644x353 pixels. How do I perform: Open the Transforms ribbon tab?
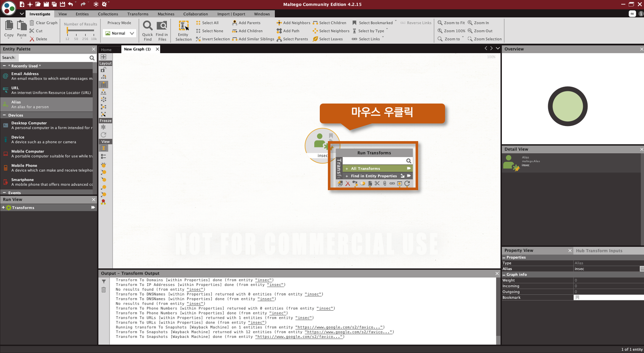click(x=138, y=14)
